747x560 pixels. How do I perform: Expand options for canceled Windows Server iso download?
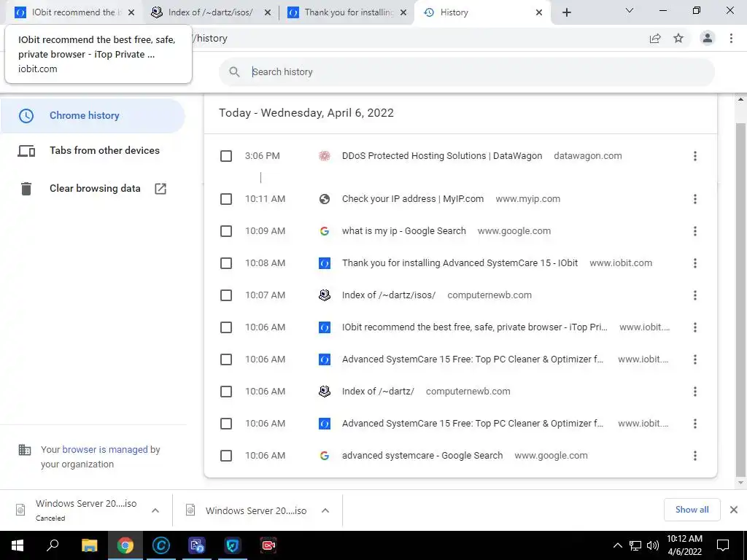click(x=155, y=510)
